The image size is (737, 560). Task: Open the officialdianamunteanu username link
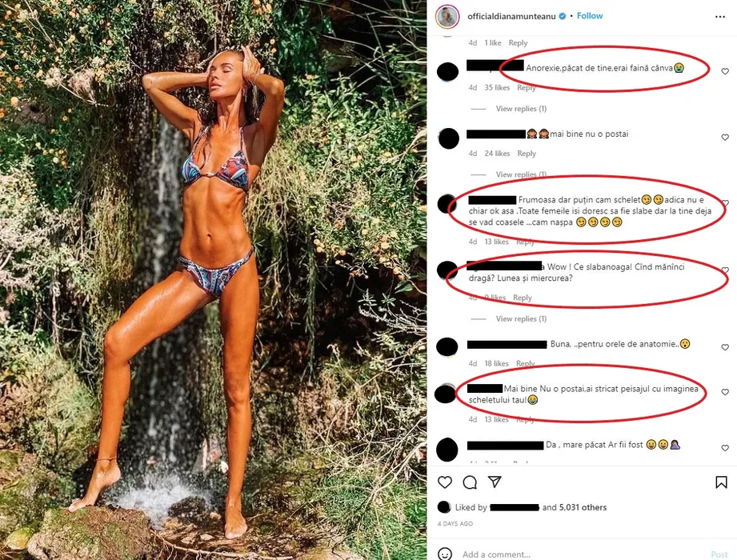(511, 17)
